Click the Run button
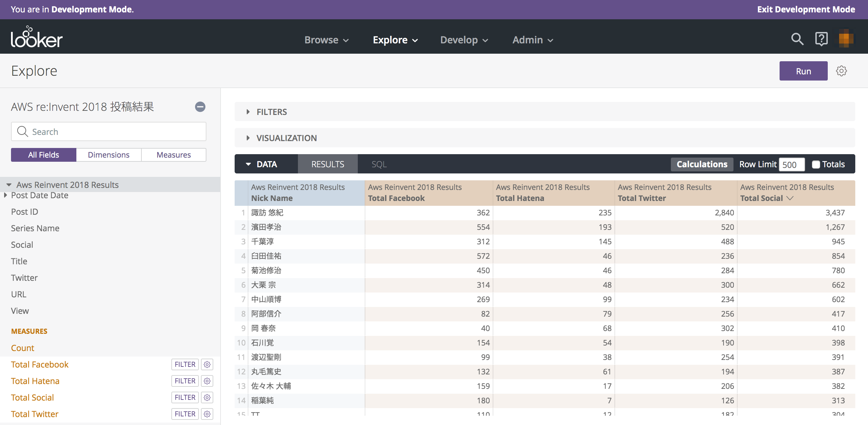This screenshot has height=425, width=868. point(803,71)
